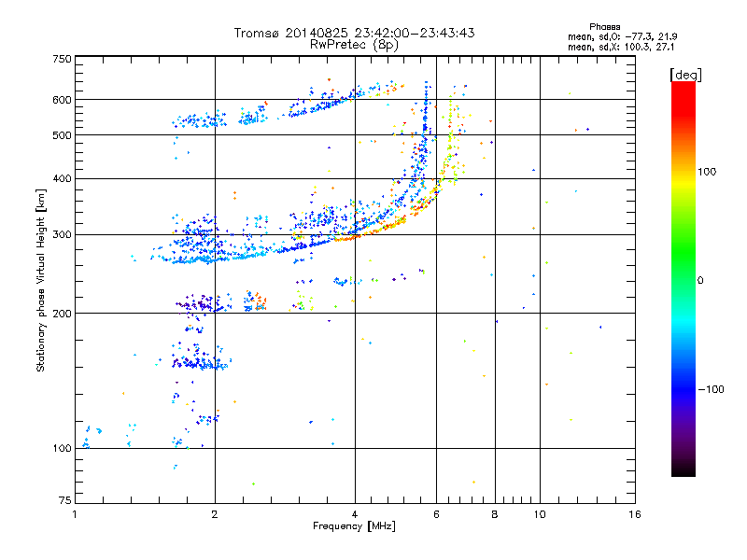The height and width of the screenshot is (560, 747).
Task: Select the "mean, sd,O: -77.3, 21.9" statistic
Action: (622, 36)
